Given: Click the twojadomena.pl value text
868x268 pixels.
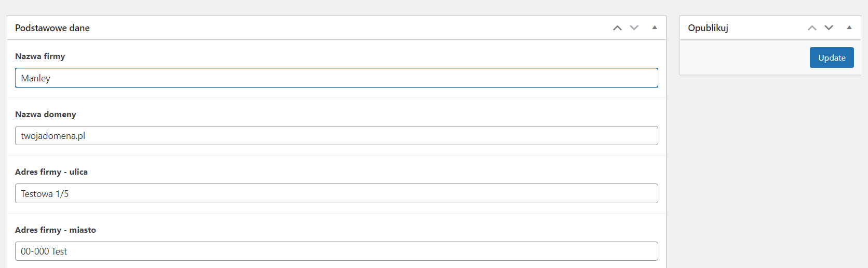Looking at the screenshot, I should [x=53, y=136].
